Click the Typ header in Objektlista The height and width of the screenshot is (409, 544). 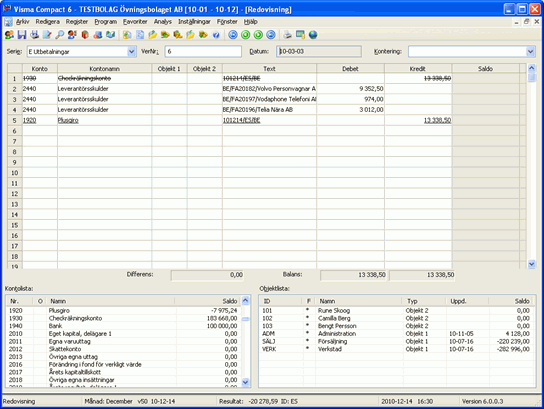click(424, 301)
